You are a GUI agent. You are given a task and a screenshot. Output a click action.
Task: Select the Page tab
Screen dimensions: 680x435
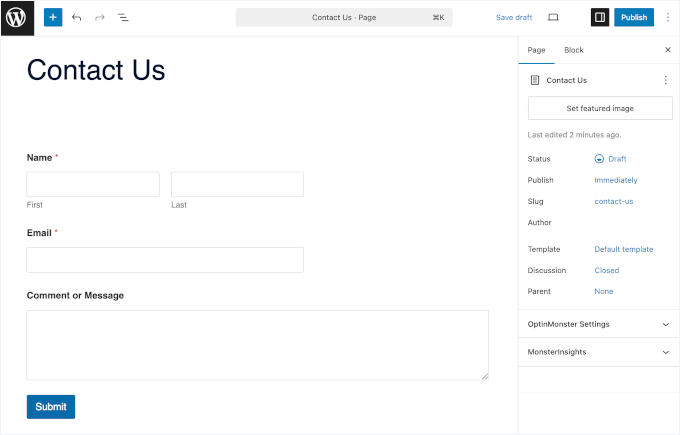537,50
